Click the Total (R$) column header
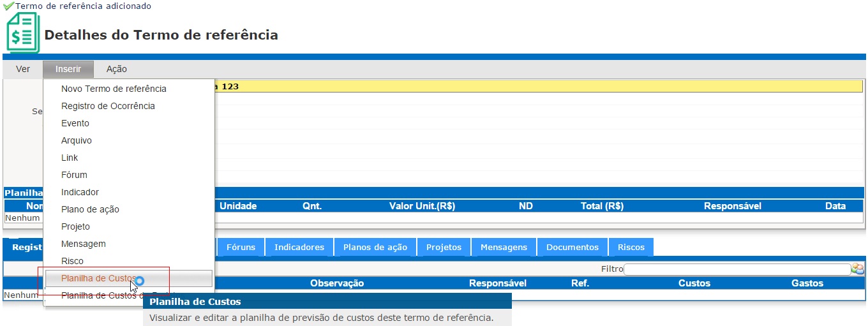Viewport: 868px width, 326px height. (x=602, y=206)
